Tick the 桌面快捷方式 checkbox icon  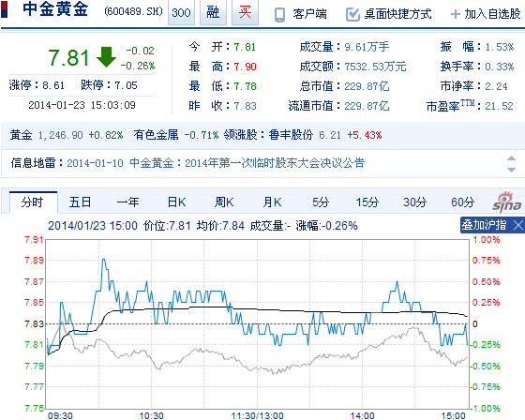[x=352, y=14]
